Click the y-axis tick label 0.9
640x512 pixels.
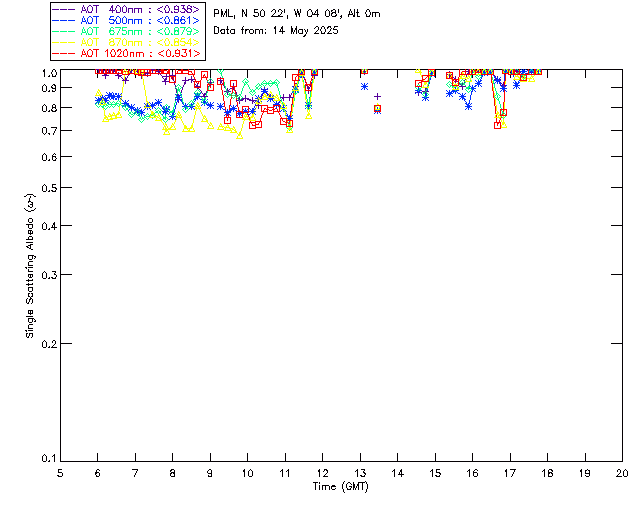pyautogui.click(x=49, y=88)
